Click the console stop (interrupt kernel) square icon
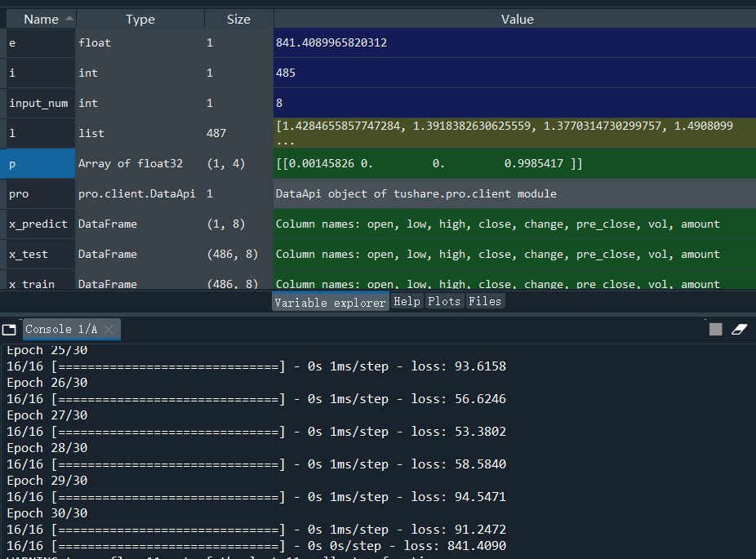This screenshot has width=756, height=559. 715,329
